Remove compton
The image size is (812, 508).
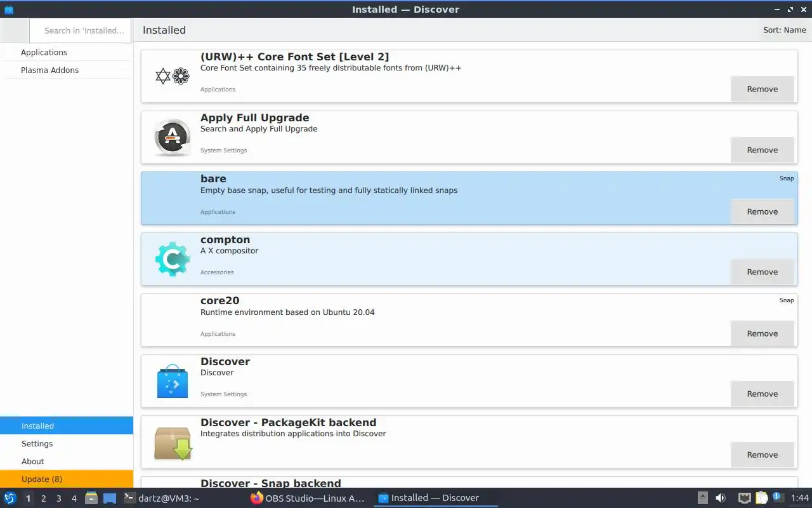tap(763, 272)
